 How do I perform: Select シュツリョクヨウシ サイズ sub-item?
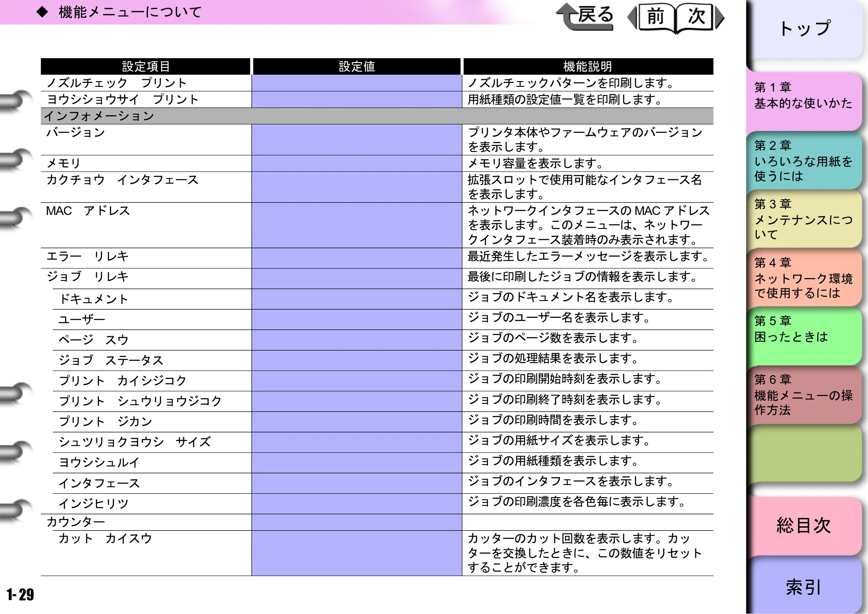pos(135,442)
